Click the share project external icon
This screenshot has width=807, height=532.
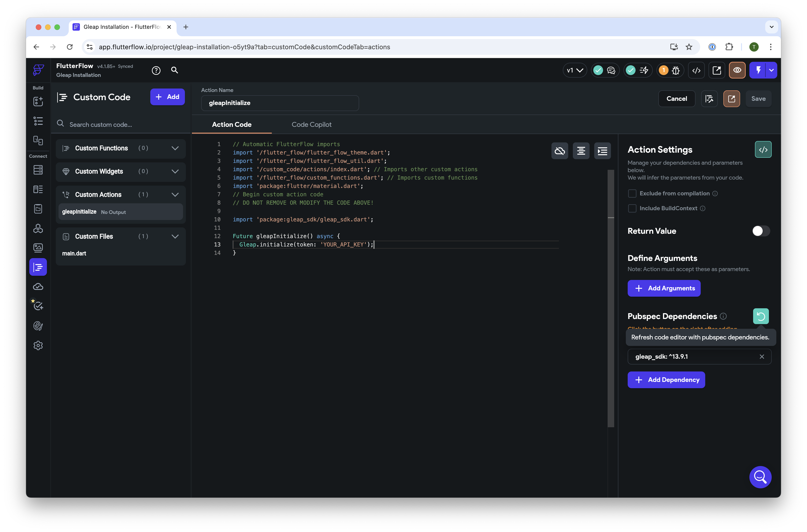[x=717, y=70]
